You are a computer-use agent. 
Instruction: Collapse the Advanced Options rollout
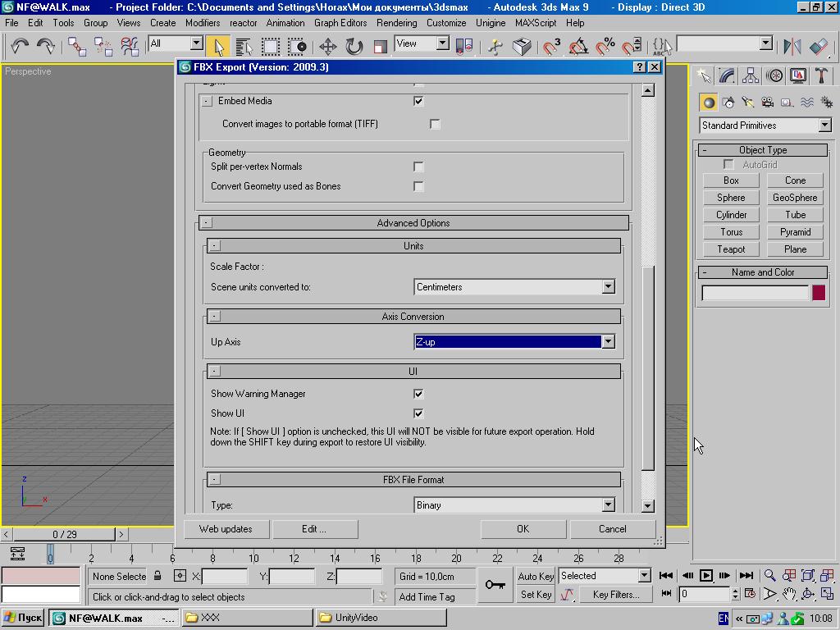coord(207,223)
